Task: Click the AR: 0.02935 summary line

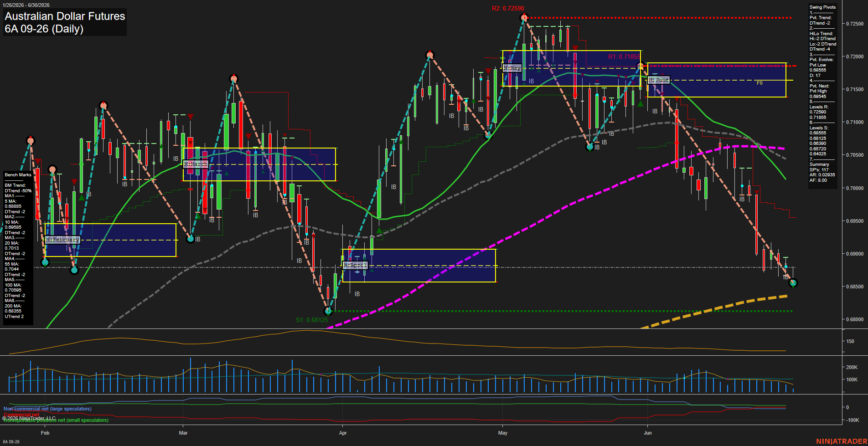Action: click(822, 175)
